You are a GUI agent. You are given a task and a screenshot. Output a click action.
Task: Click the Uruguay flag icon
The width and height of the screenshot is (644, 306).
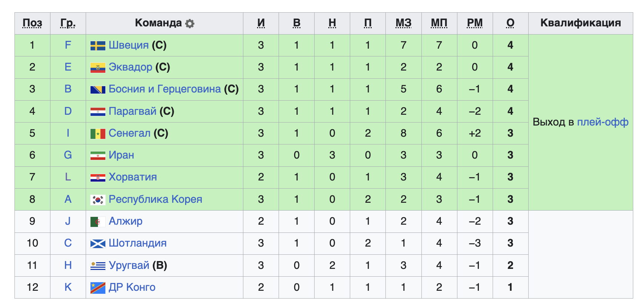coord(98,266)
